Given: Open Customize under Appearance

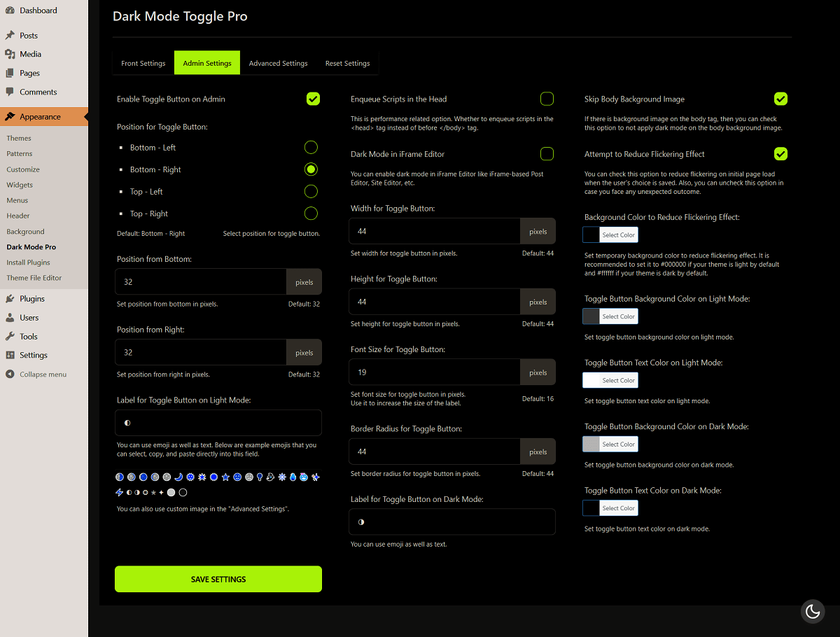Looking at the screenshot, I should tap(23, 169).
